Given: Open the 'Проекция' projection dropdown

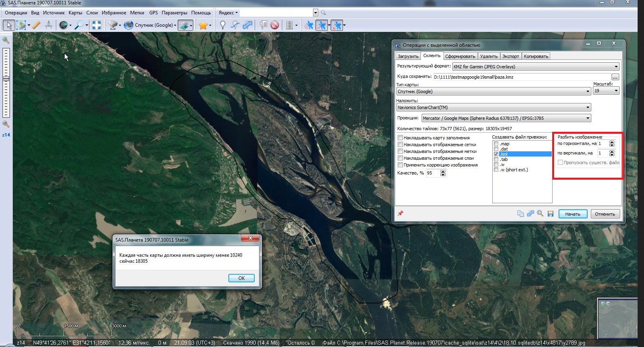Looking at the screenshot, I should tap(506, 118).
